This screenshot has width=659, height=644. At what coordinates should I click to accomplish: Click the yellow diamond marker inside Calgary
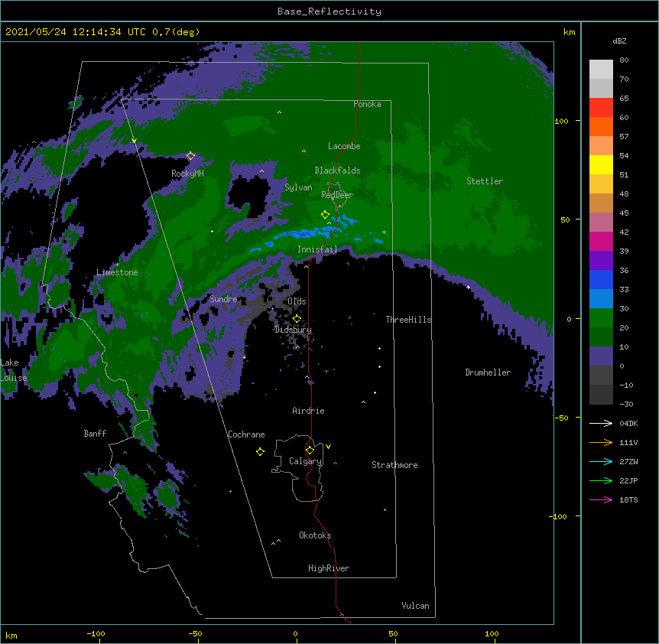click(x=310, y=450)
